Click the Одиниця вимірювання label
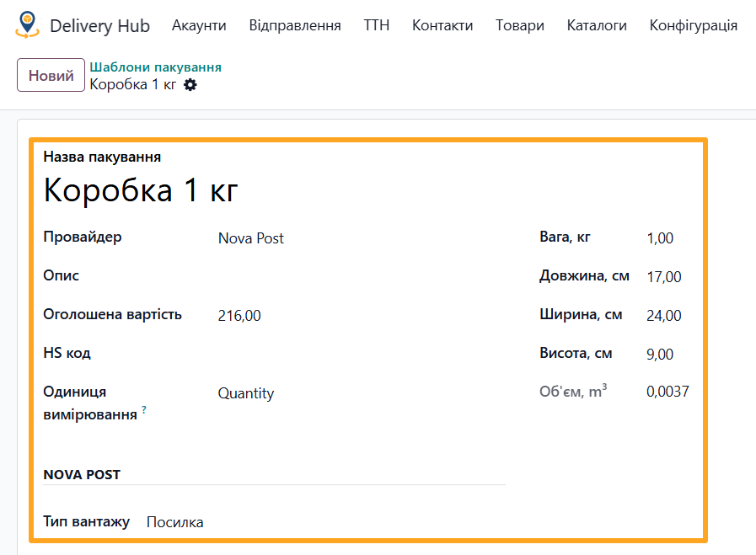 click(x=91, y=403)
